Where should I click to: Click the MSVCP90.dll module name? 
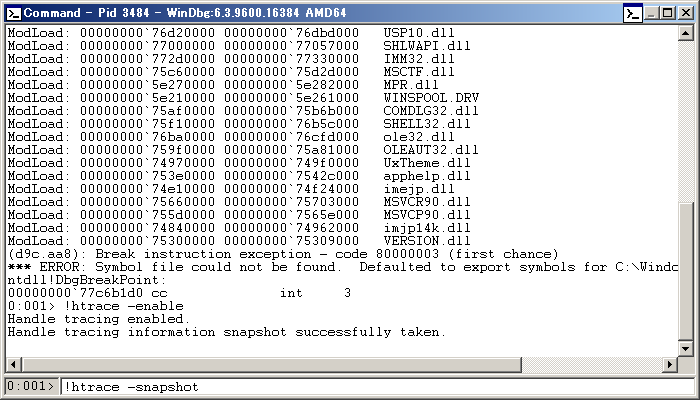(x=427, y=214)
